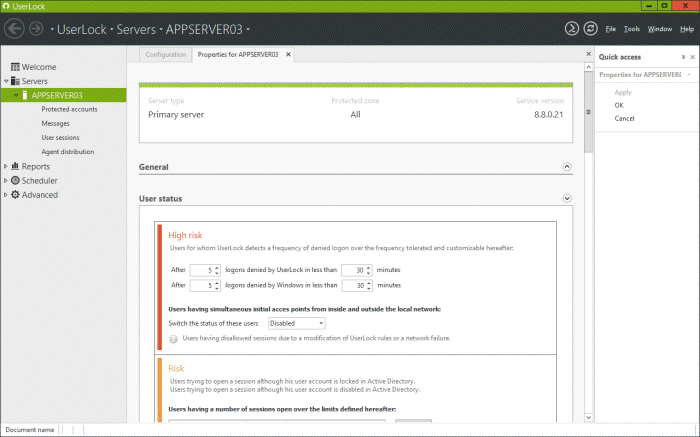Close the Quick access panel

click(692, 57)
